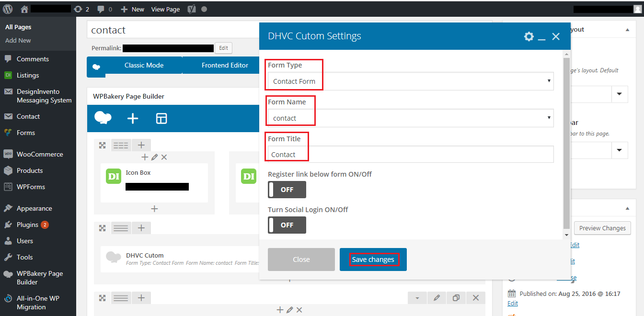Click the 'WPBakery Page Builder' panel heading
This screenshot has width=644, height=316.
[x=128, y=96]
